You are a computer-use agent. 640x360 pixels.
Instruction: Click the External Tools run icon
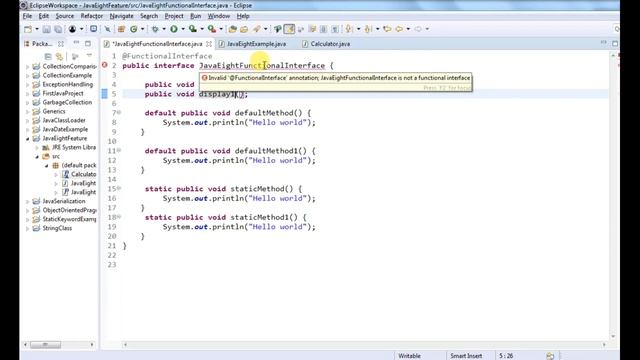[x=212, y=29]
